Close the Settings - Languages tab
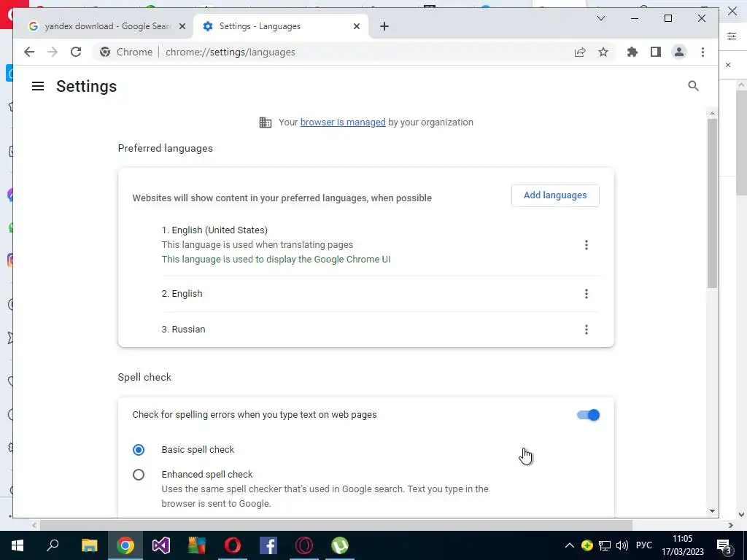Image resolution: width=747 pixels, height=560 pixels. 356,26
